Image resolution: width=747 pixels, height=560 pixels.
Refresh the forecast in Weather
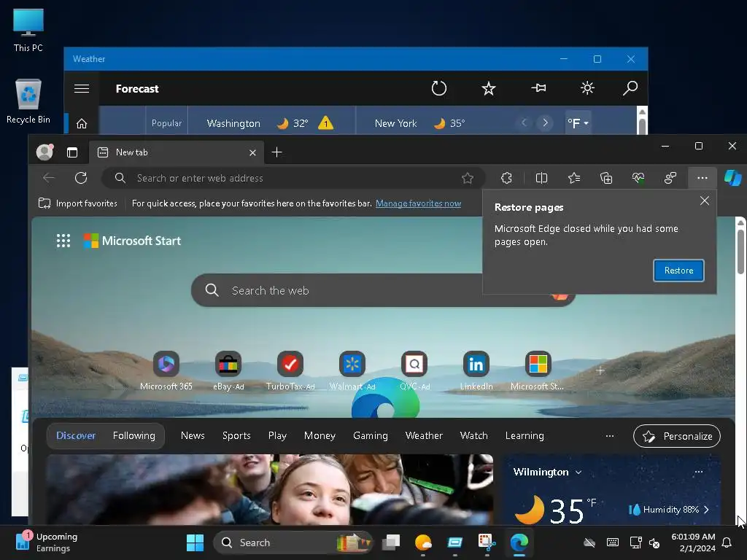coord(438,88)
